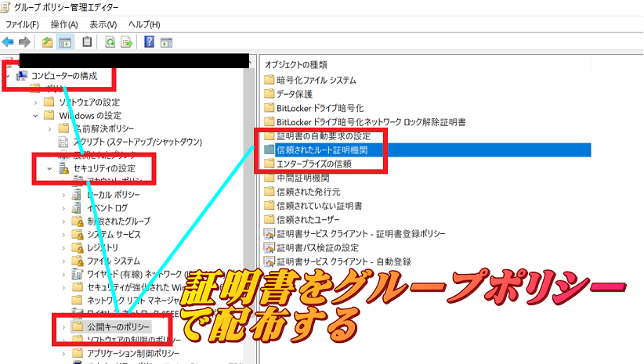Expand the レジストリ node
The height and width of the screenshot is (364, 644).
click(x=63, y=248)
